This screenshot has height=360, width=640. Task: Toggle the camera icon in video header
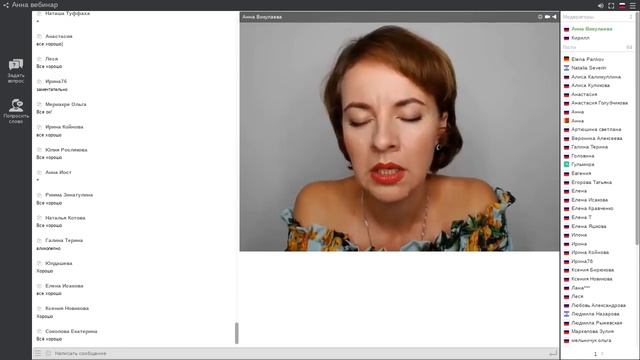pyautogui.click(x=547, y=17)
